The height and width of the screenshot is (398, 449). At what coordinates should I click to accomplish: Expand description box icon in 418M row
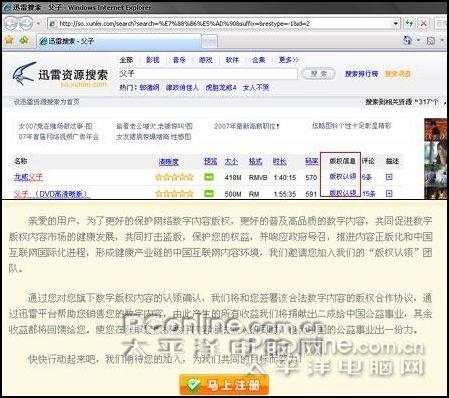[x=389, y=177]
